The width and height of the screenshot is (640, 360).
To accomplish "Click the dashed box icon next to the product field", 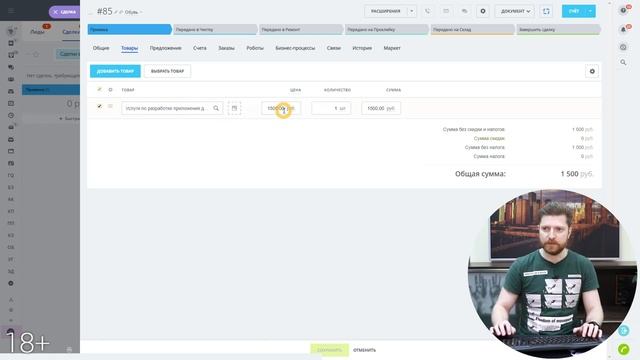I will point(234,108).
